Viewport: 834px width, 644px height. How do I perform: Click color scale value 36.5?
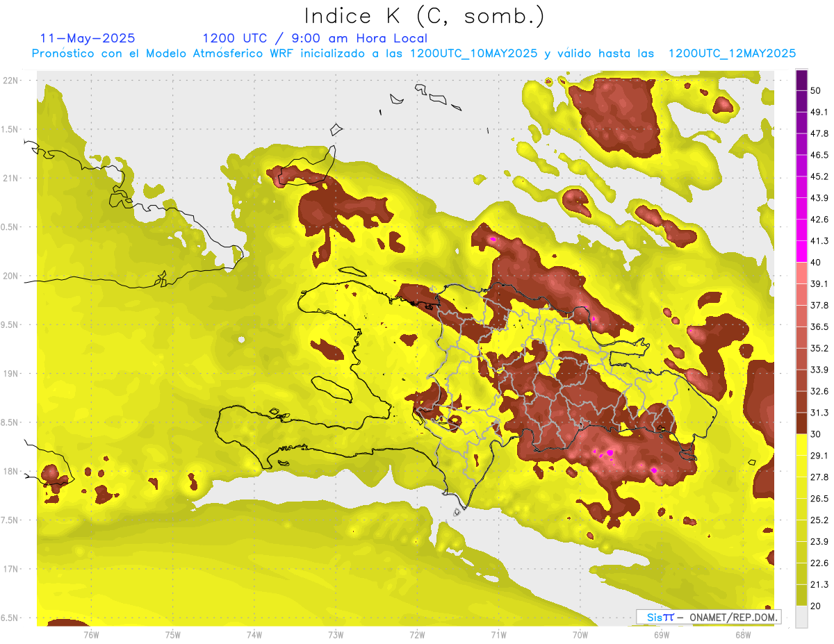[819, 327]
